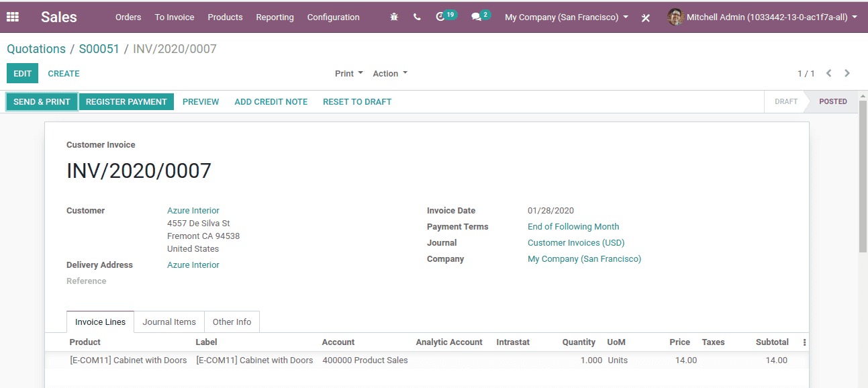Expand the Print dropdown

click(x=348, y=74)
